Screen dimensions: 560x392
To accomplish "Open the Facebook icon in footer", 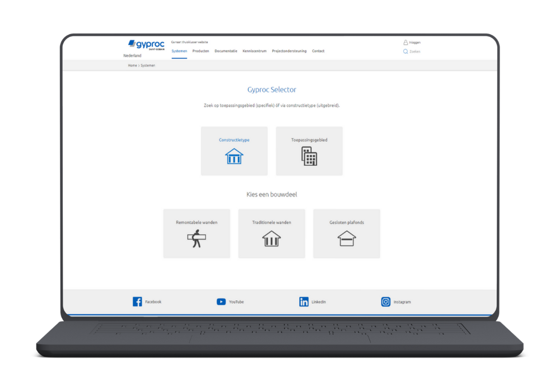I will click(137, 302).
